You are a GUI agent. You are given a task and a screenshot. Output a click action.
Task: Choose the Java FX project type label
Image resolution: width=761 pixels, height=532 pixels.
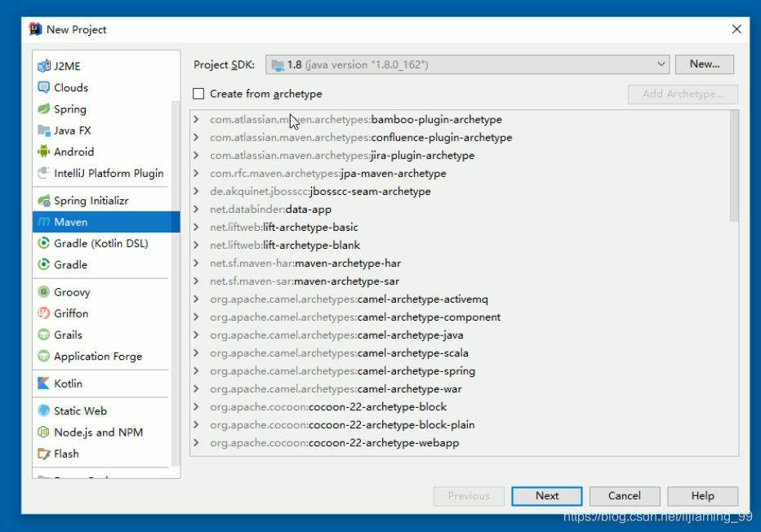[x=73, y=131]
